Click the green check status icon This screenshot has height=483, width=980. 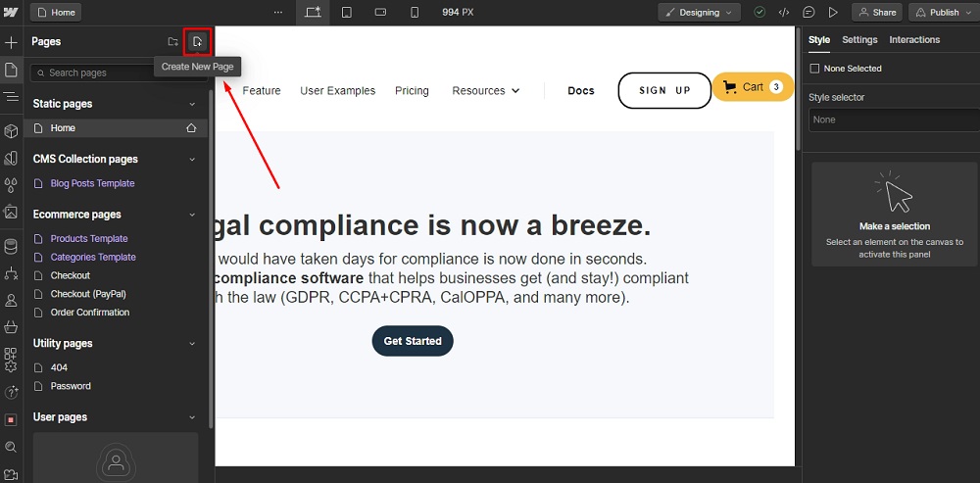(759, 13)
